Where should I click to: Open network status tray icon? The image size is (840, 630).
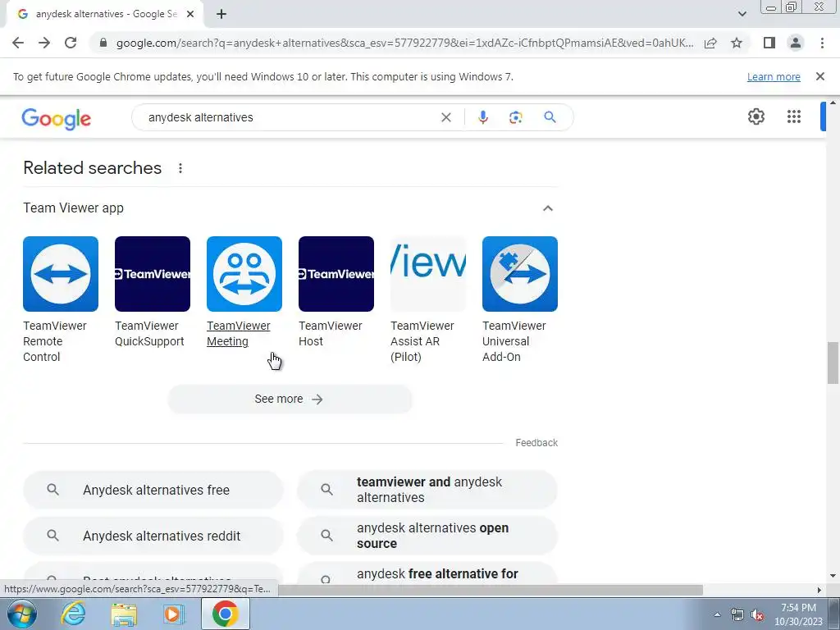tap(737, 614)
